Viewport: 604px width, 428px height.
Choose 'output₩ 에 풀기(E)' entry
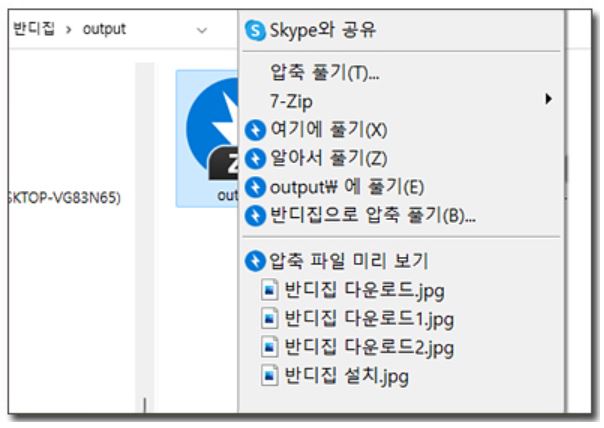pyautogui.click(x=347, y=187)
